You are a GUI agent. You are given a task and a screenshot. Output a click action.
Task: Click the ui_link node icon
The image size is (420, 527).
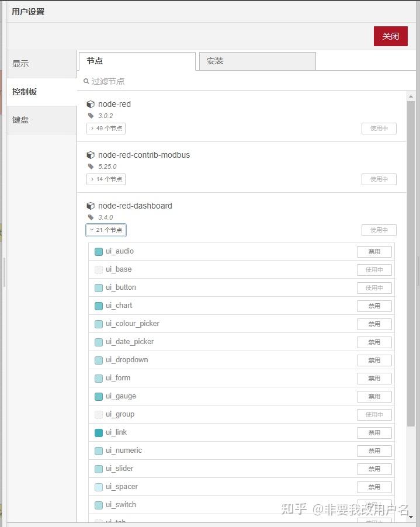98,432
